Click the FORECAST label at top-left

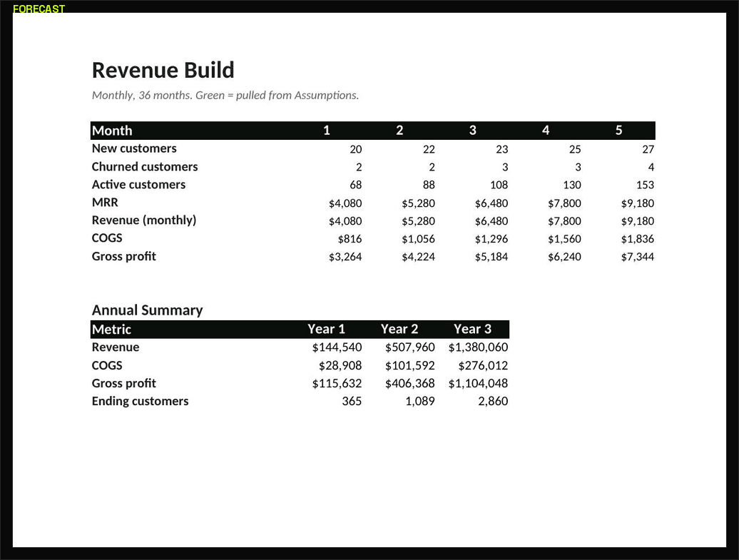pos(39,9)
